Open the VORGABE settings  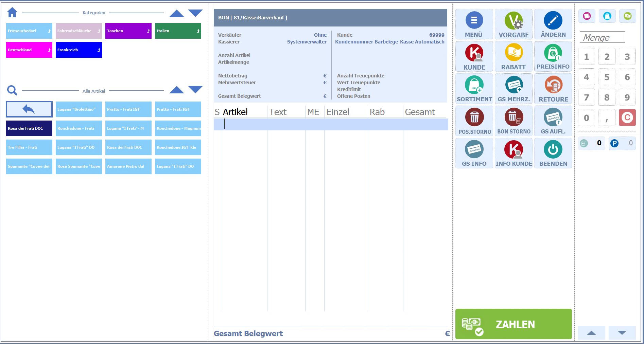coord(514,24)
